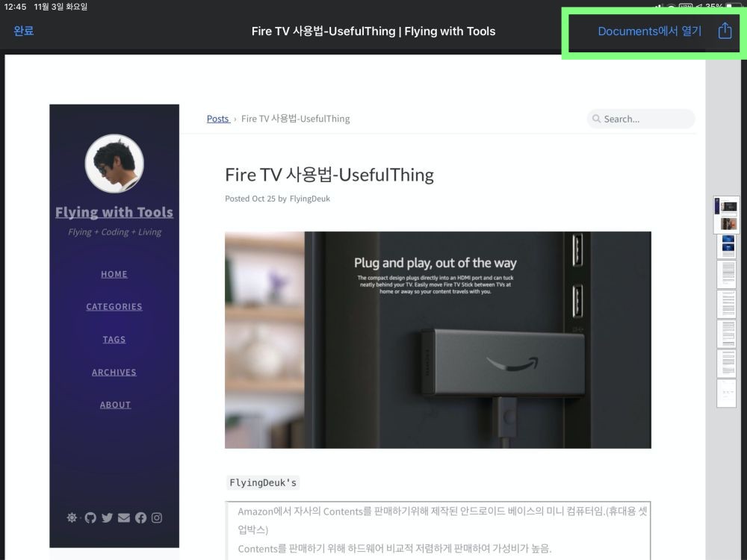Open ARCHIVES in the sidebar
This screenshot has height=560, width=747.
pyautogui.click(x=114, y=372)
